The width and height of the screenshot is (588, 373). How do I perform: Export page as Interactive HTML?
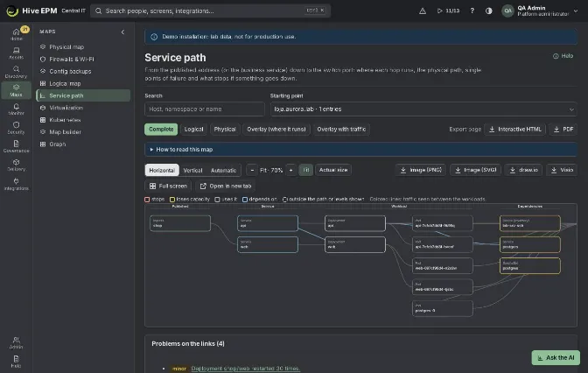(514, 129)
